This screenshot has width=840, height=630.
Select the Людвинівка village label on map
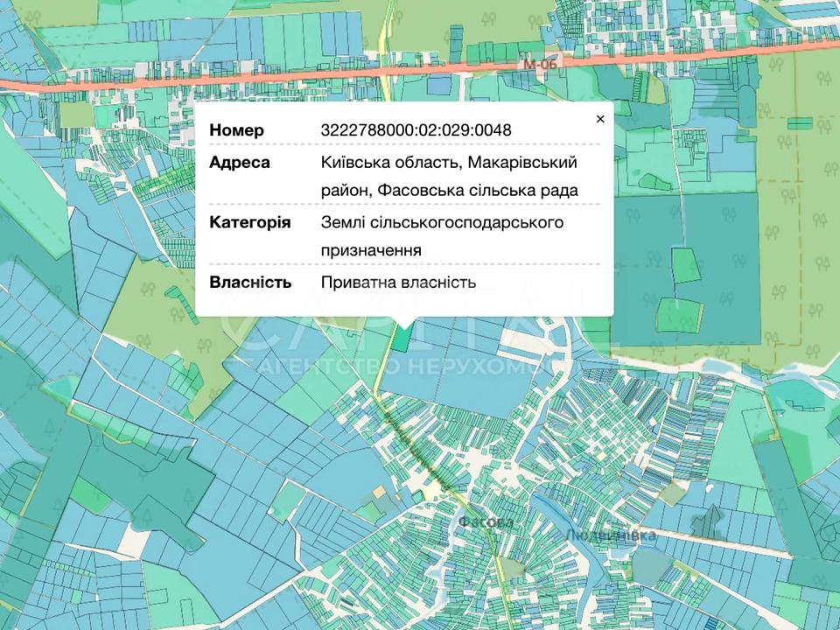click(611, 535)
